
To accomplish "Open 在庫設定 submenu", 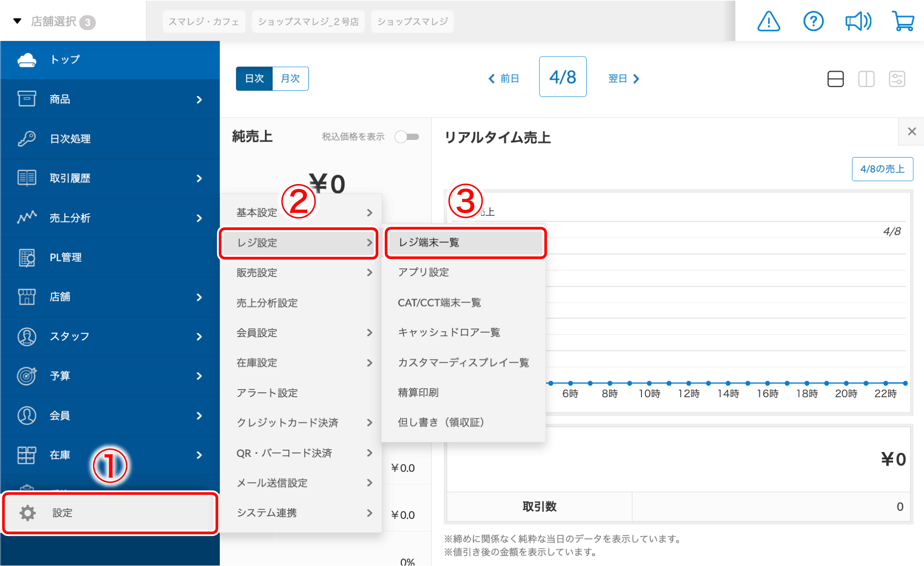I will pos(301,363).
